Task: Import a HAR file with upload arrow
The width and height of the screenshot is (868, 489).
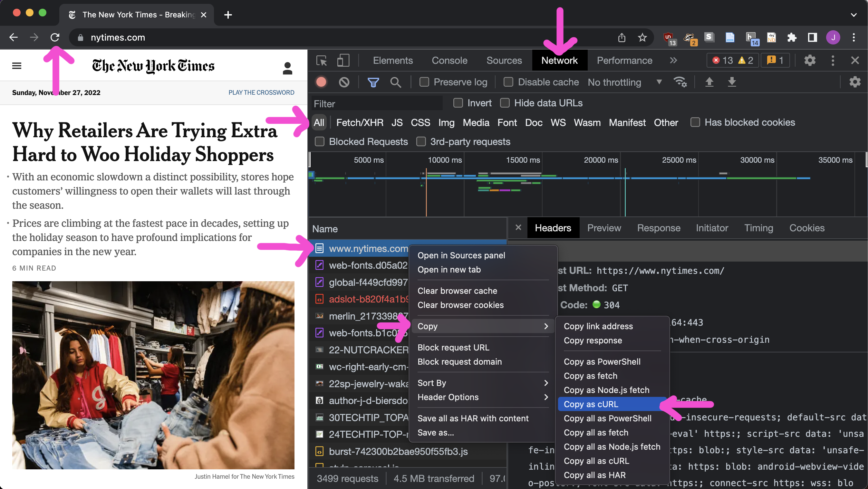Action: coord(709,82)
